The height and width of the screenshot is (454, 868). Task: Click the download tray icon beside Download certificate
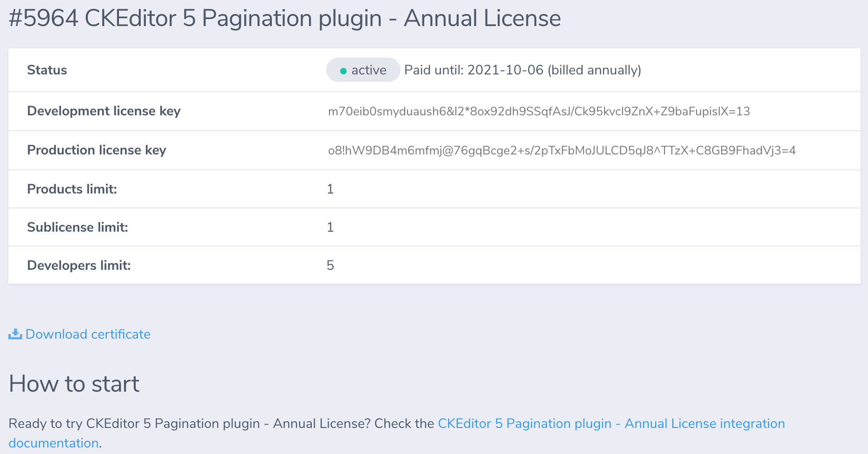[15, 334]
